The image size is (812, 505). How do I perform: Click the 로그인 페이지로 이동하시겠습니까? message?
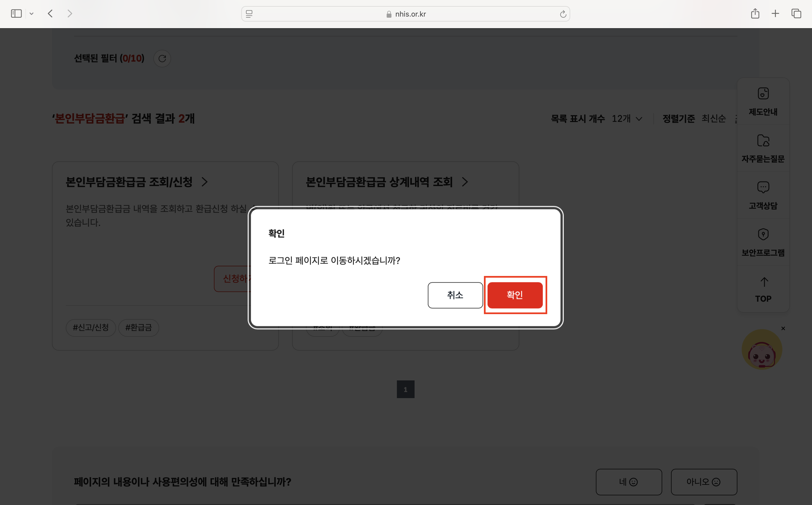point(334,261)
